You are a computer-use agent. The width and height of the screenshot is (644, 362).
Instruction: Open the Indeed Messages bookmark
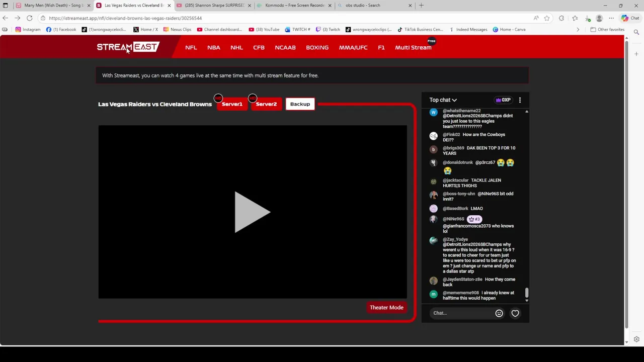[x=468, y=30]
